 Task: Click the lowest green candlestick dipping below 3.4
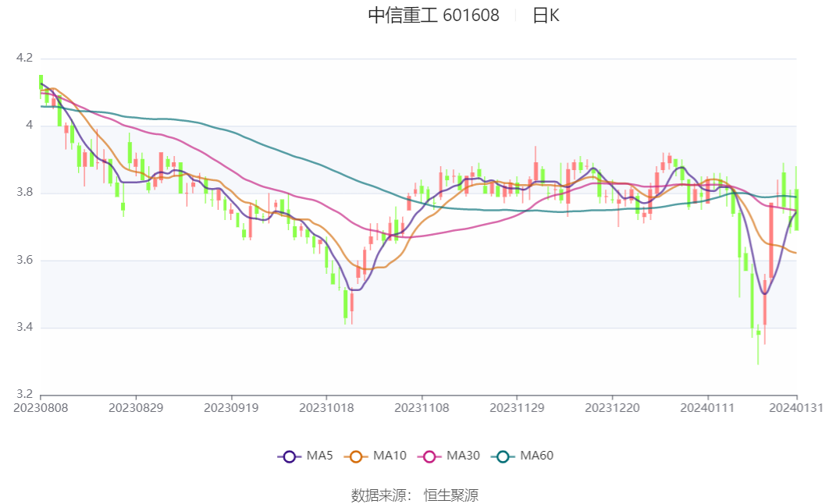tap(758, 334)
